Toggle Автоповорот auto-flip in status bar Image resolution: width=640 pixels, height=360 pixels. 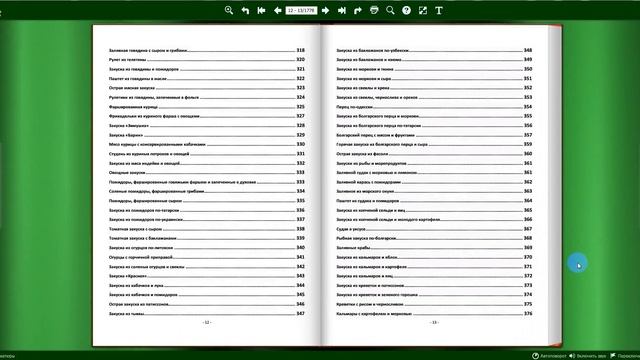549,356
